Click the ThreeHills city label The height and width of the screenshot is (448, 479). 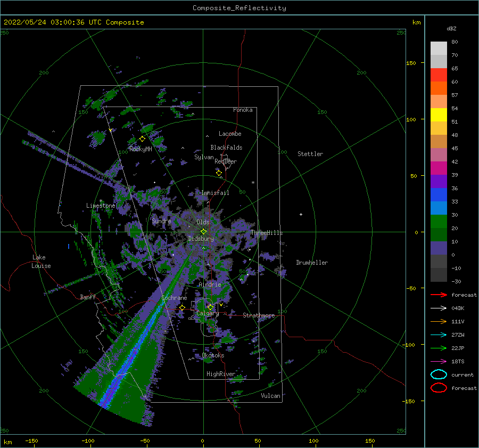267,233
